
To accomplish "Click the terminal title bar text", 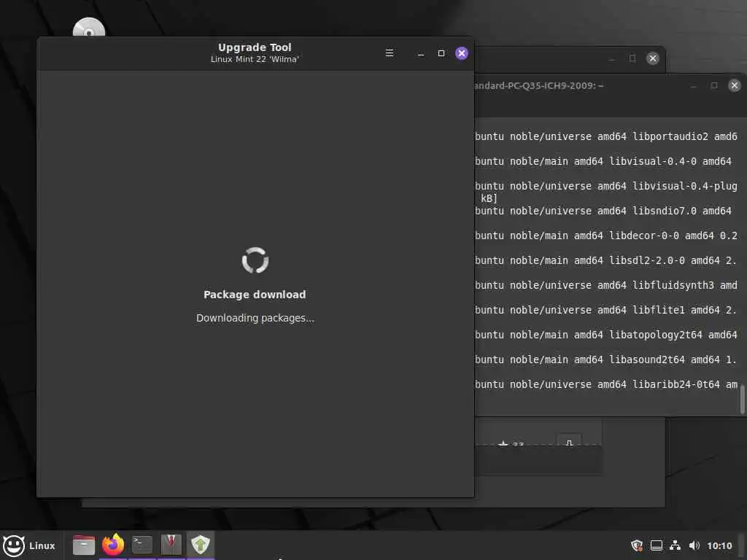I will tap(539, 86).
